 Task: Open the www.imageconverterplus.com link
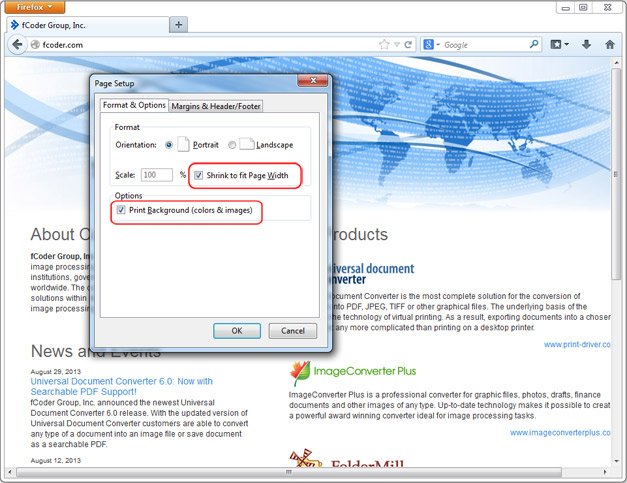pos(560,433)
